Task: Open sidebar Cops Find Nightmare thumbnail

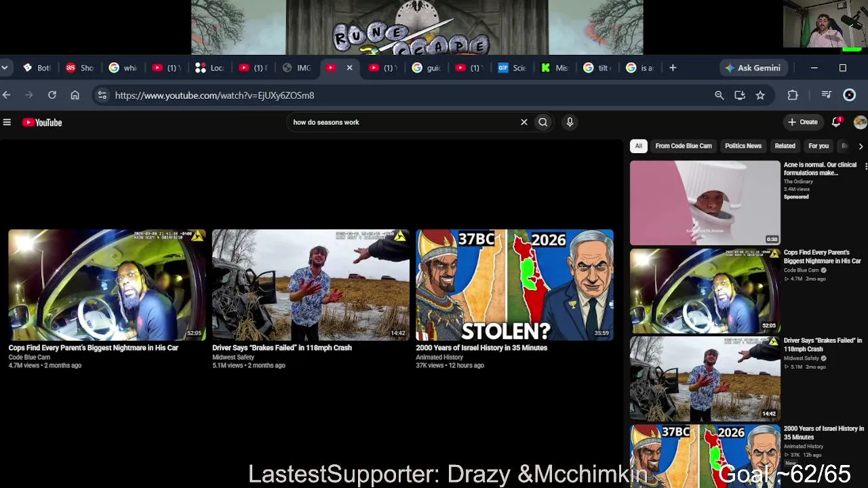Action: tap(705, 291)
